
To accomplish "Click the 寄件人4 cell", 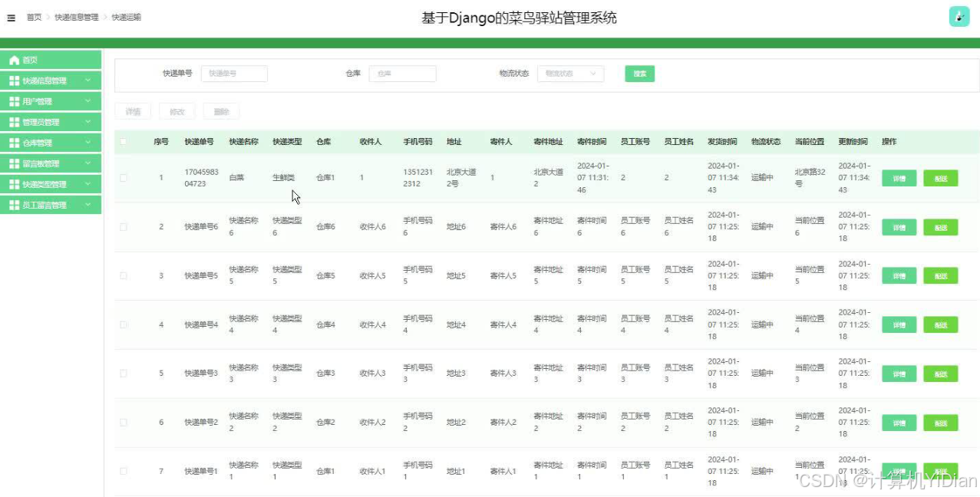I will 503,324.
